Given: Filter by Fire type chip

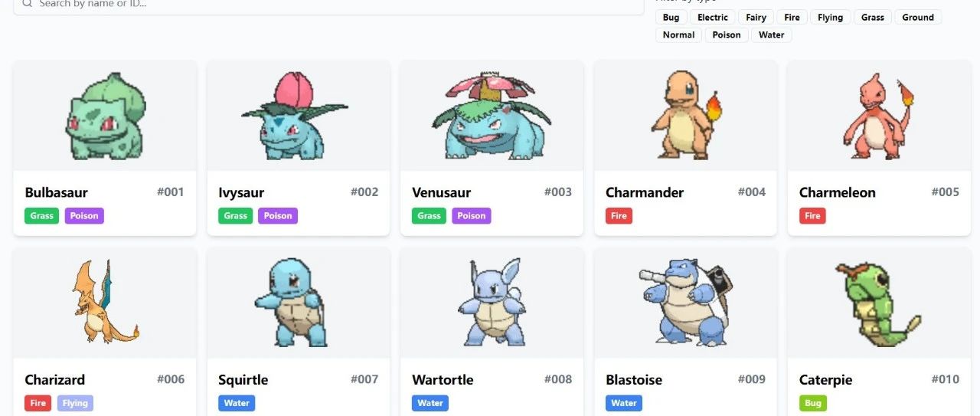Looking at the screenshot, I should [792, 18].
